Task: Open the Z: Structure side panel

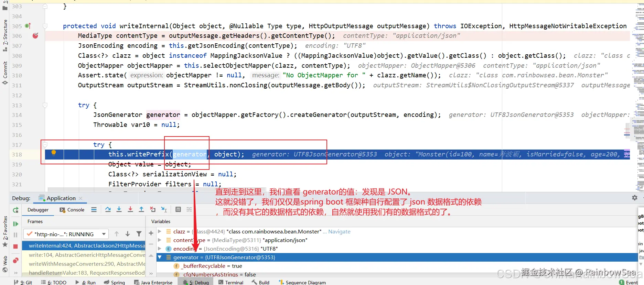Action: (x=5, y=35)
